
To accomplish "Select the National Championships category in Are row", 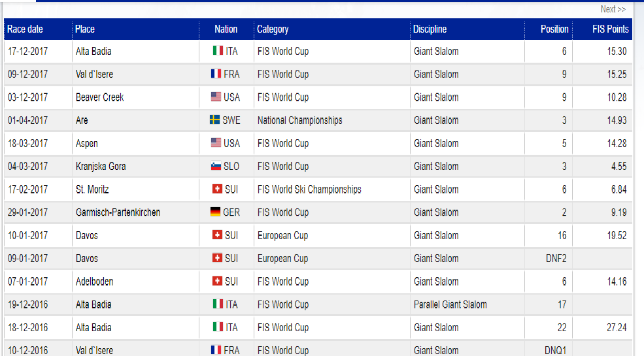I will [300, 120].
